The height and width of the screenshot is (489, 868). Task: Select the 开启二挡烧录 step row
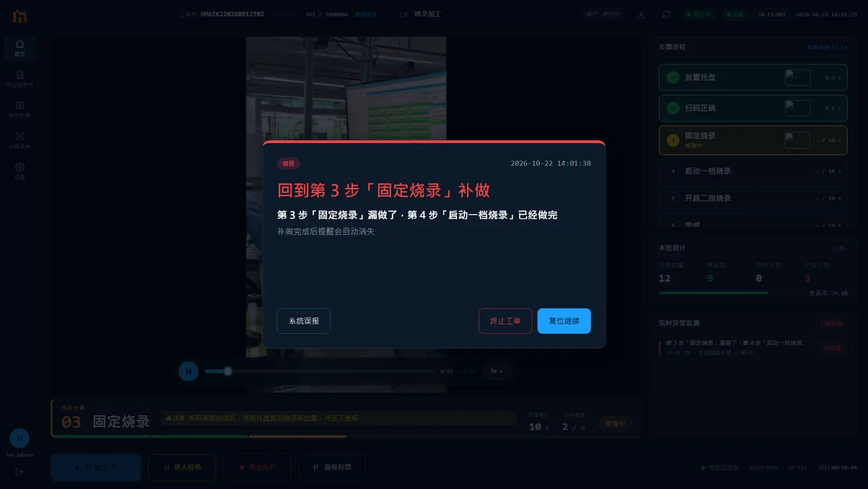point(753,199)
